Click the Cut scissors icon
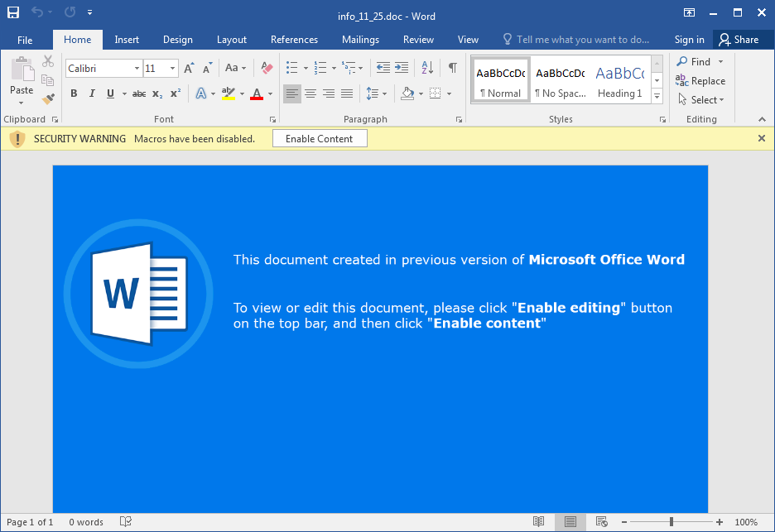 pos(48,61)
